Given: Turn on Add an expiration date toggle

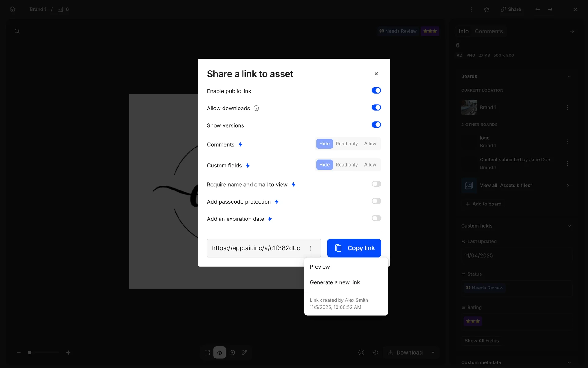Looking at the screenshot, I should [x=376, y=218].
